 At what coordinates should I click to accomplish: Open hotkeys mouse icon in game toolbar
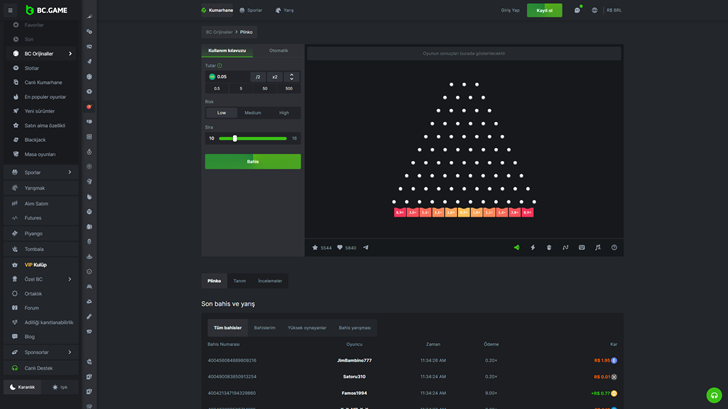549,248
